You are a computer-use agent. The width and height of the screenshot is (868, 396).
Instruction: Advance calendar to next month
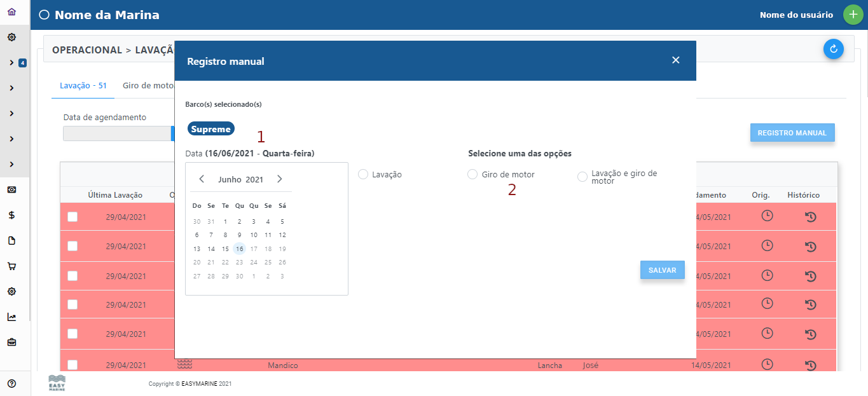279,179
